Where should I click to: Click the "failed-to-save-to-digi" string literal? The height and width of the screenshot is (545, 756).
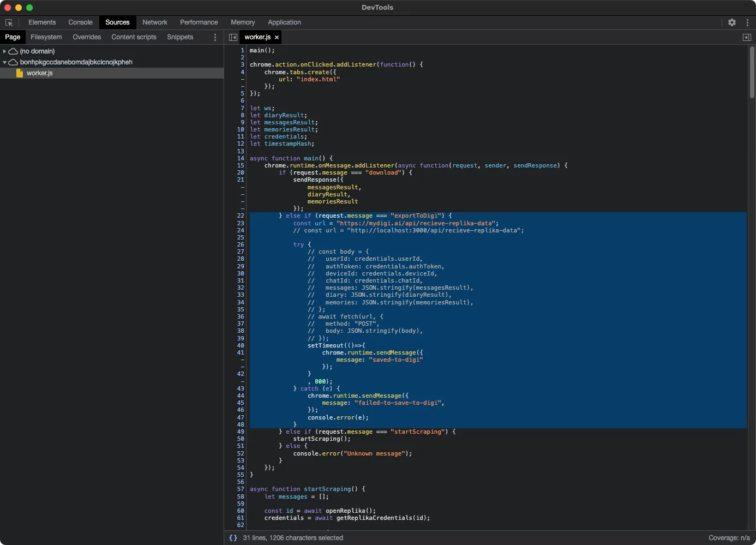point(398,403)
